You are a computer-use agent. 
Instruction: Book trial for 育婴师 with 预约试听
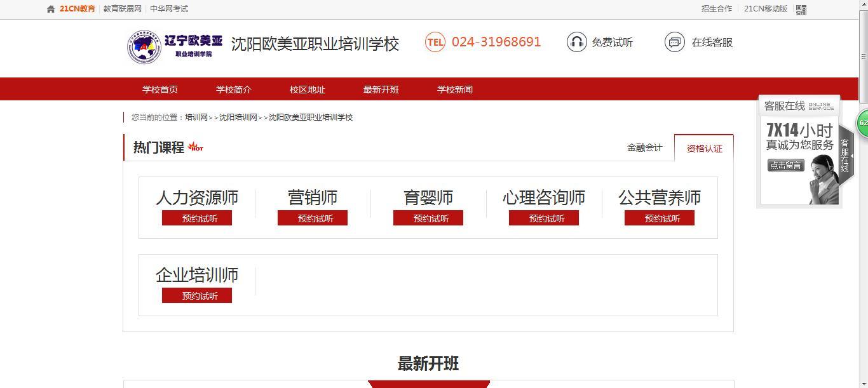(x=428, y=218)
